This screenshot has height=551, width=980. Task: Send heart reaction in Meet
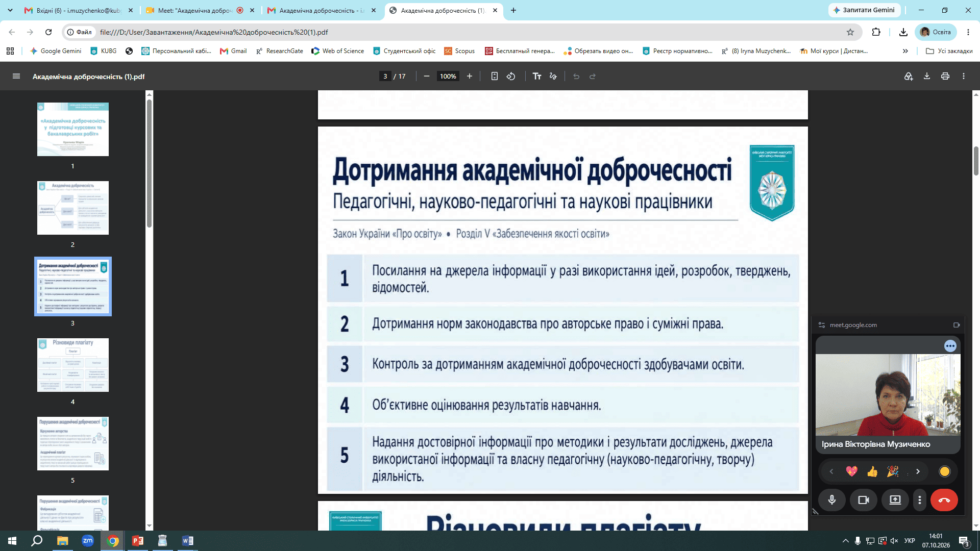851,471
